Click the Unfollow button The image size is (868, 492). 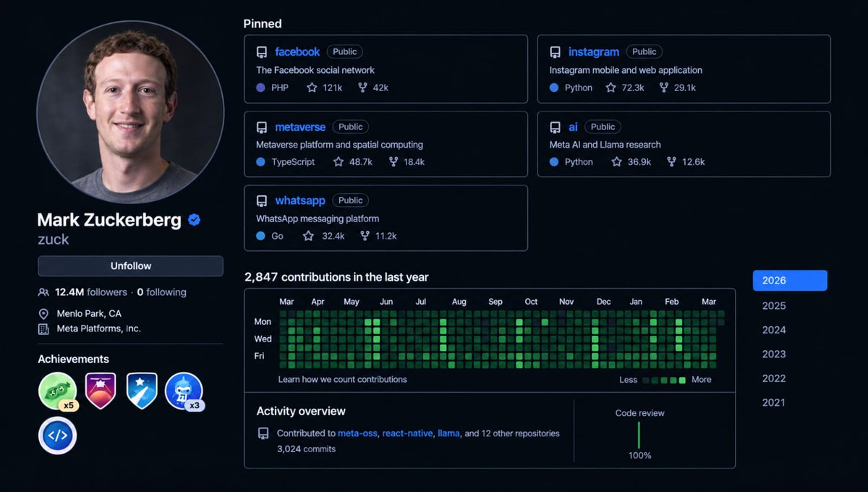(130, 266)
